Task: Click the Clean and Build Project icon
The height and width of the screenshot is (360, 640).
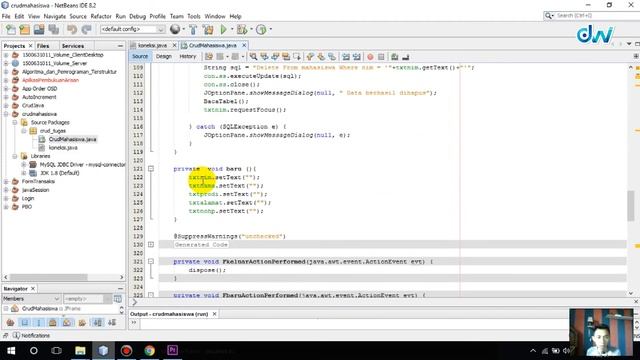Action: [208, 29]
